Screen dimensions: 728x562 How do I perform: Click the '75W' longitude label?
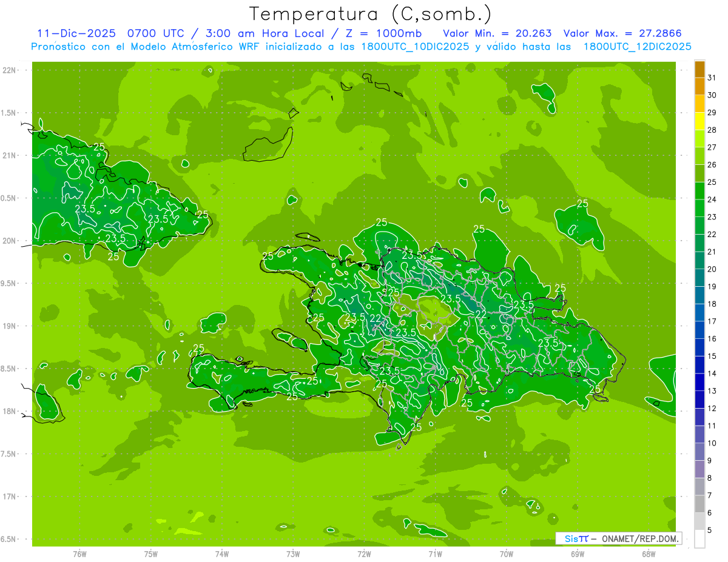[150, 554]
